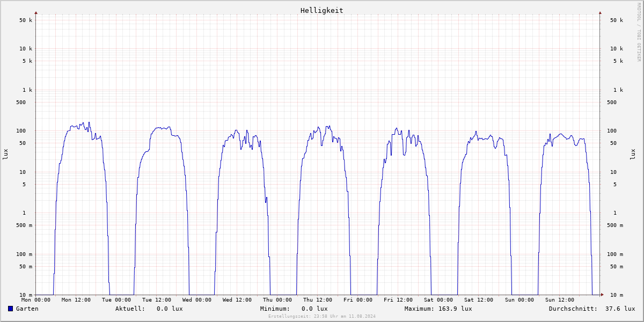644x322 pixels.
Task: Click the Tue 00:00 axis label
Action: point(116,300)
